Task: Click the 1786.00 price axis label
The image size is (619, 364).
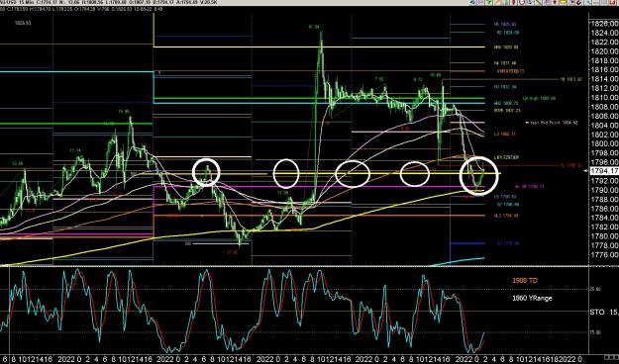Action: (604, 209)
